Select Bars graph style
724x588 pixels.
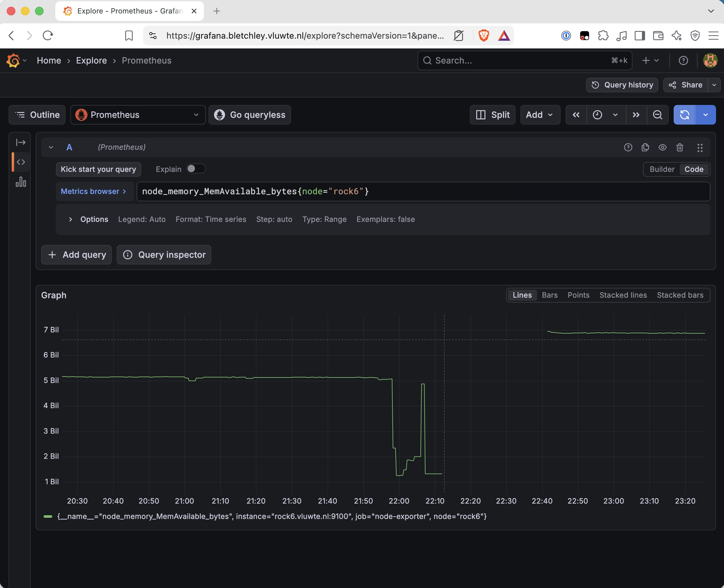[x=549, y=295]
